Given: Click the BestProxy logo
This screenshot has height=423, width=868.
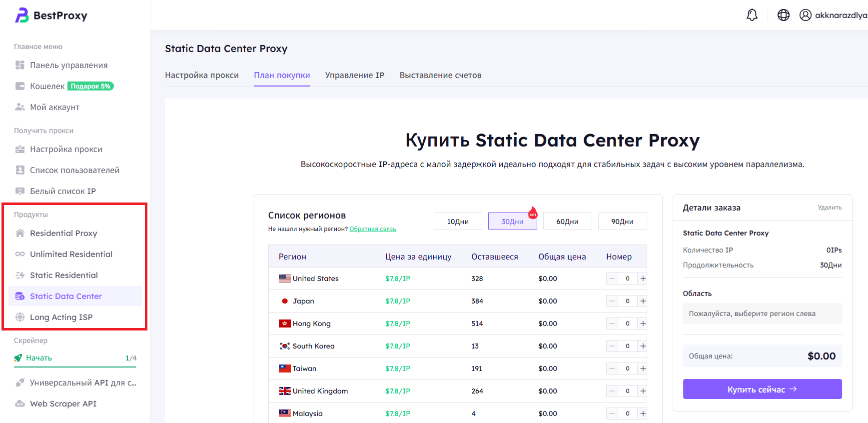Looking at the screenshot, I should (51, 15).
